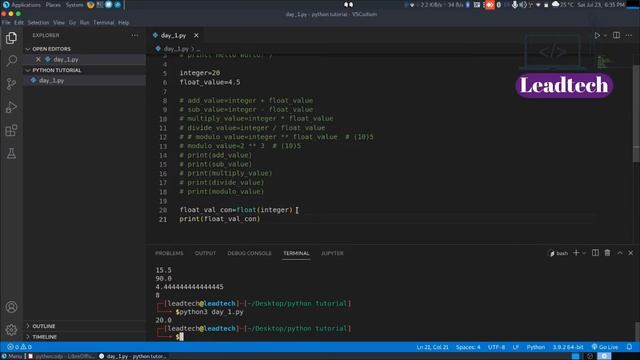Change end of line via LF
Viewport: 640px width, 360px height.
[516, 347]
